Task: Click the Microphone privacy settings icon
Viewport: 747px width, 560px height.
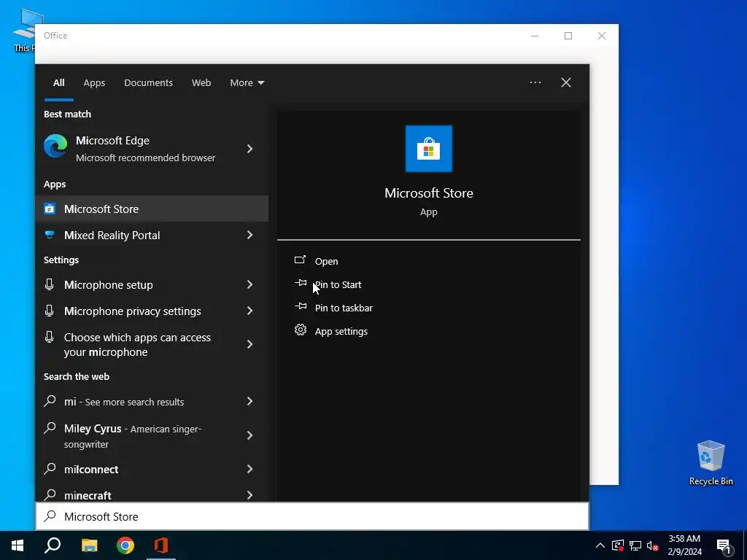Action: [x=49, y=311]
